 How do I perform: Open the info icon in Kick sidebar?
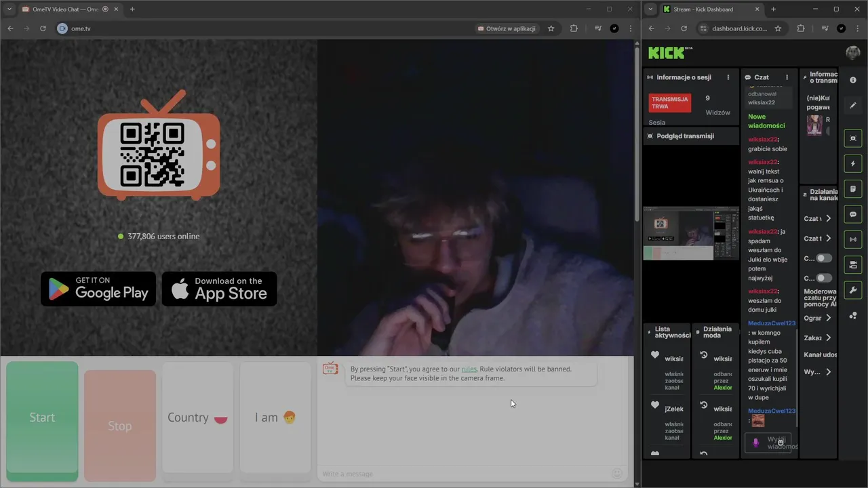[x=853, y=80]
